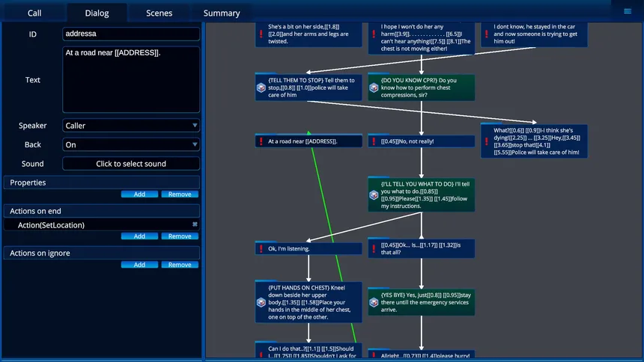The width and height of the screenshot is (644, 362).
Task: Edit the Text area 'At a road near [[ADDRESS]].'
Action: (131, 79)
